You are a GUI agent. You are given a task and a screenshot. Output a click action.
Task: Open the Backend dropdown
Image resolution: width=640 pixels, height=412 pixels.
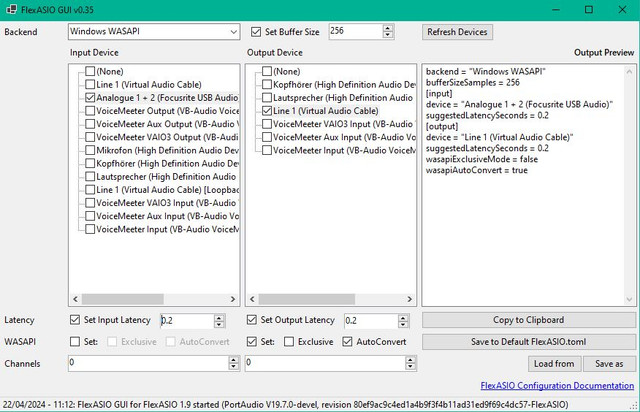[154, 31]
